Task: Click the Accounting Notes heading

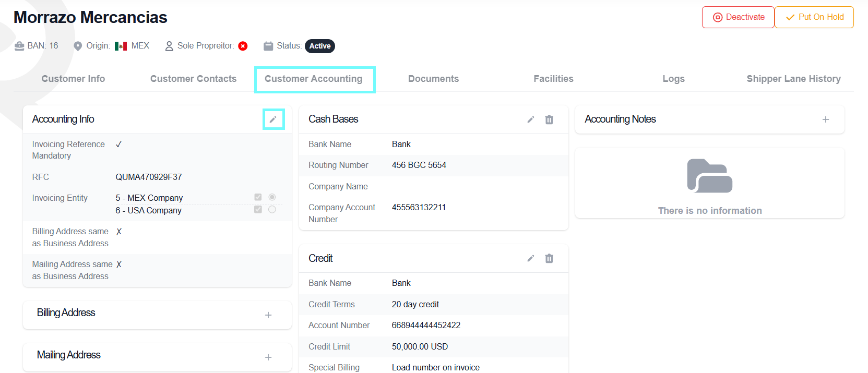Action: [x=620, y=119]
